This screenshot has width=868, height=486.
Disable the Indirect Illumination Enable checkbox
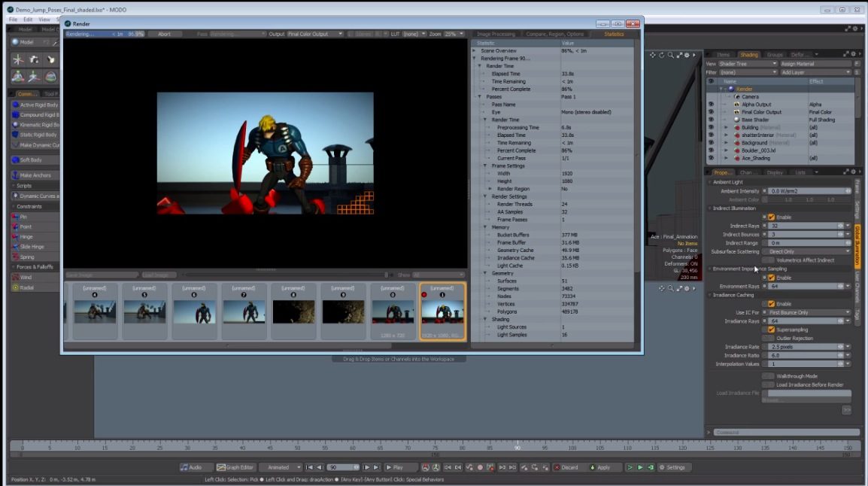pyautogui.click(x=771, y=217)
